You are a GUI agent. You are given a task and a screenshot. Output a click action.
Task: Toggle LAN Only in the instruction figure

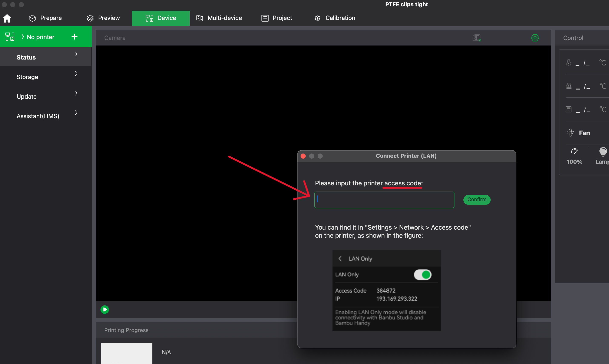(422, 274)
